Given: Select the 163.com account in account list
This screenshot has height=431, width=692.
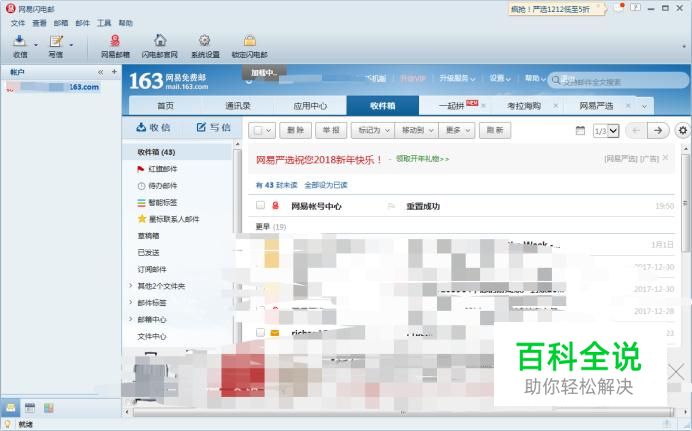Looking at the screenshot, I should (52, 87).
